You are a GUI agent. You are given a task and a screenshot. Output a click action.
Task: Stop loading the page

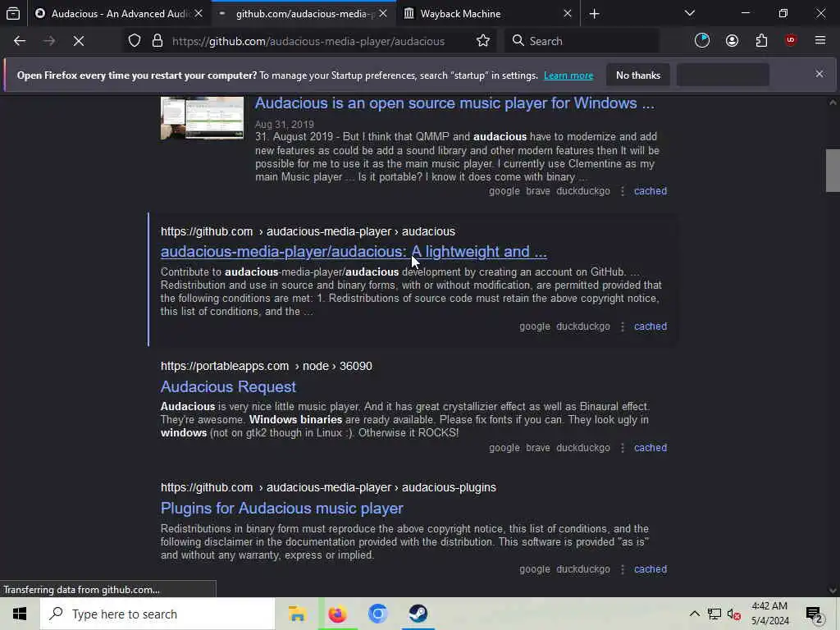tap(79, 41)
